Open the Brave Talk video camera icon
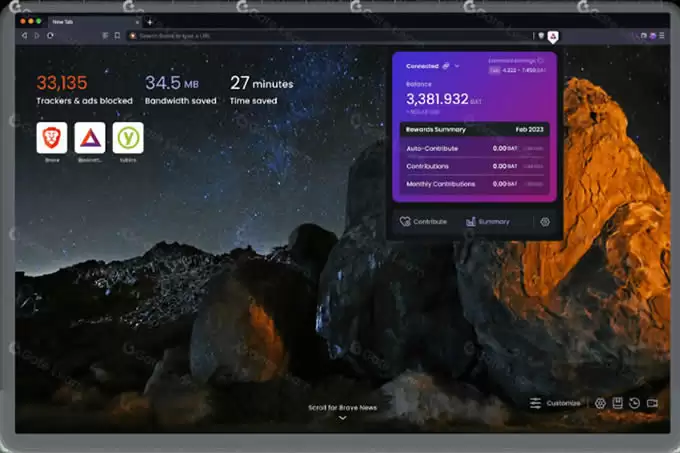The height and width of the screenshot is (453, 680). point(652,403)
